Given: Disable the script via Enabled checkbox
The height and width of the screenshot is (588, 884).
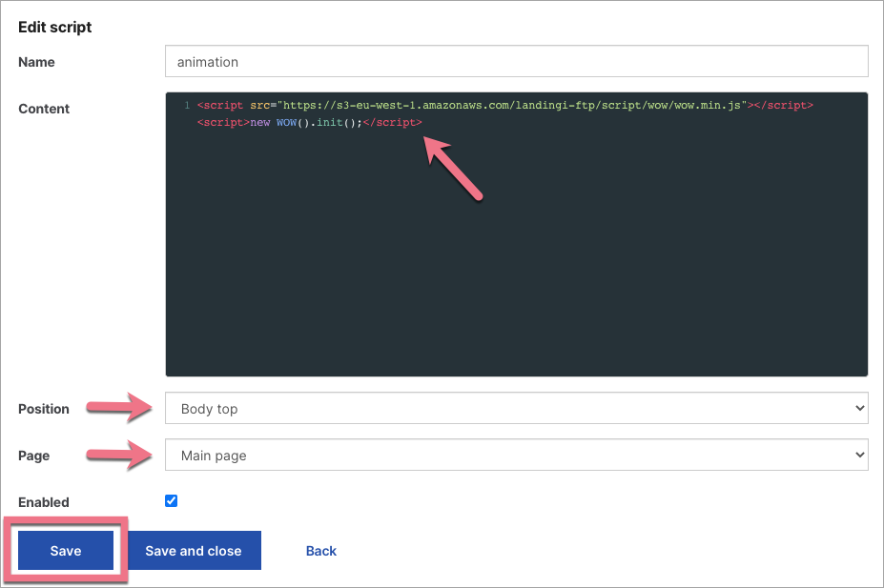Looking at the screenshot, I should pyautogui.click(x=171, y=500).
